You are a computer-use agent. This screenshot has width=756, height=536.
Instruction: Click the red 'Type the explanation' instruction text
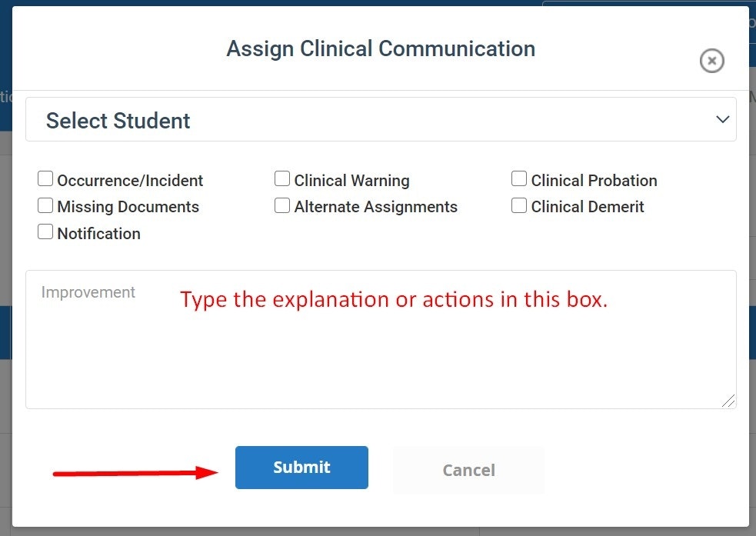point(394,299)
